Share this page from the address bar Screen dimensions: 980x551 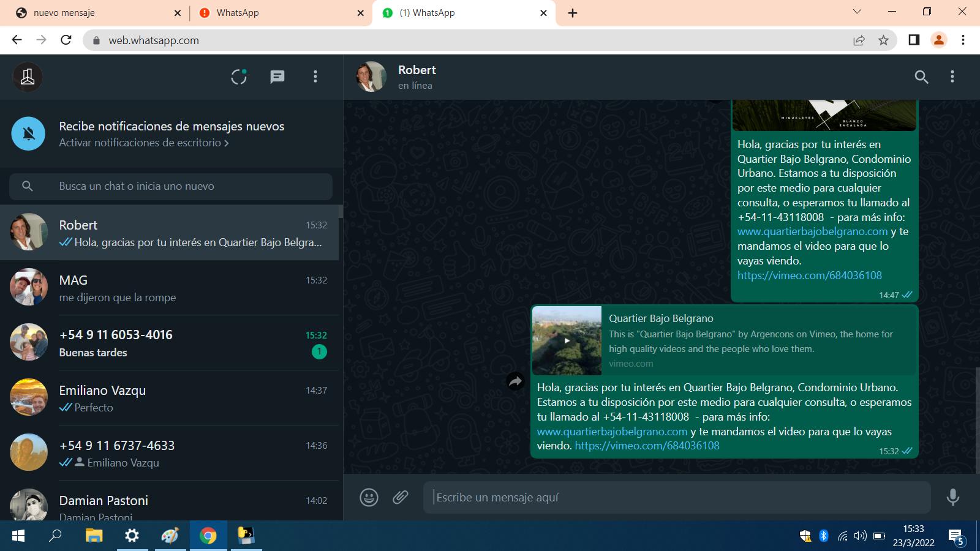pos(859,40)
